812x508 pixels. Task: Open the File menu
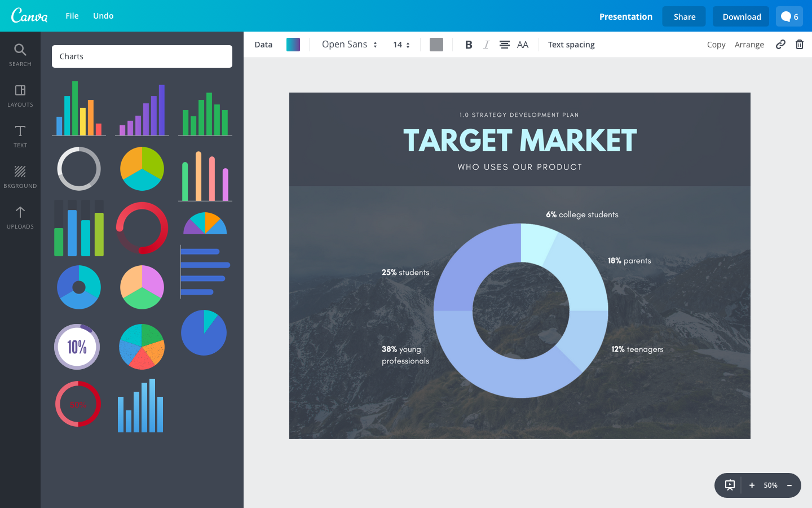click(x=72, y=16)
